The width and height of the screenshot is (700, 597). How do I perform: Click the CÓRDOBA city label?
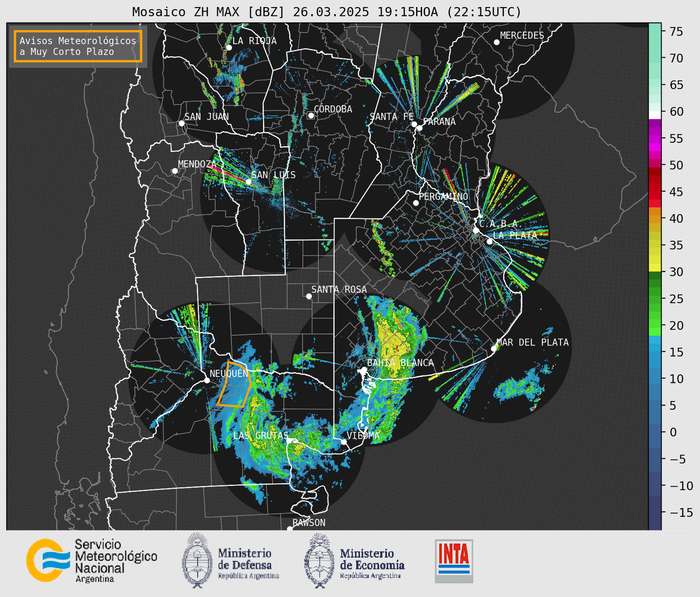(x=333, y=109)
